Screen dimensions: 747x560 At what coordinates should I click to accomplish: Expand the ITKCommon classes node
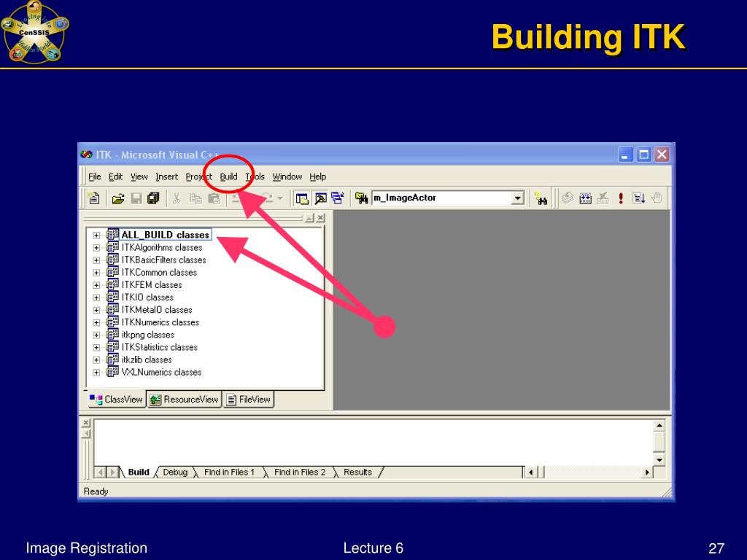coord(96,273)
